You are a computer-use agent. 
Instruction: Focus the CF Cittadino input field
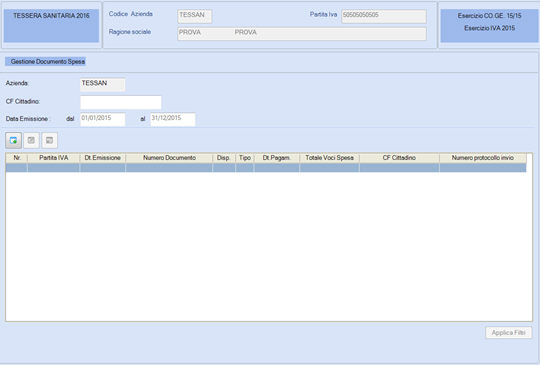[x=121, y=102]
